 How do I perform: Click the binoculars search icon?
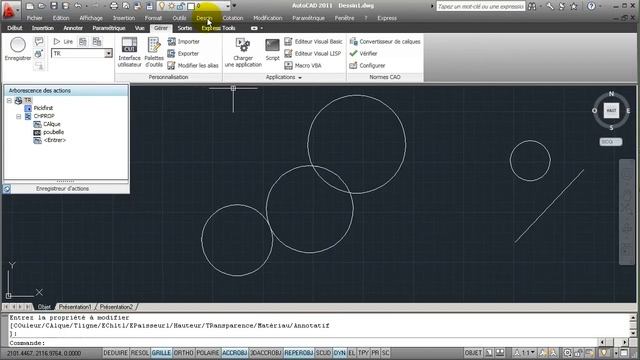pos(532,6)
